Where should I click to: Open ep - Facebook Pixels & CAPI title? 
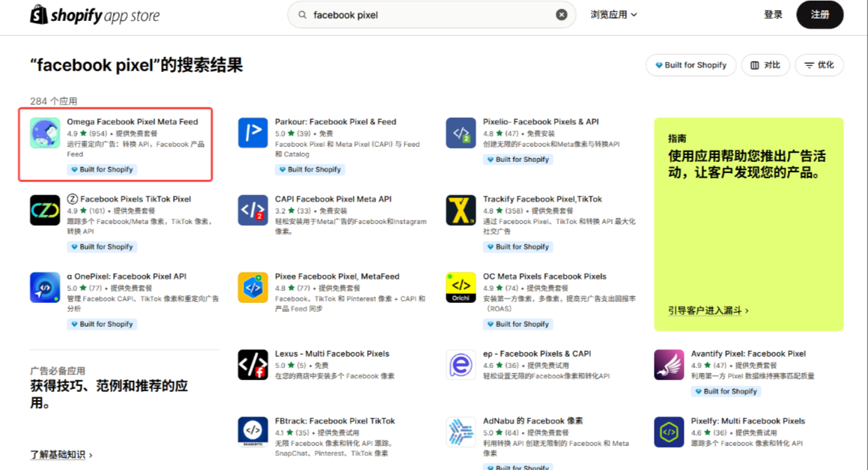click(x=537, y=354)
